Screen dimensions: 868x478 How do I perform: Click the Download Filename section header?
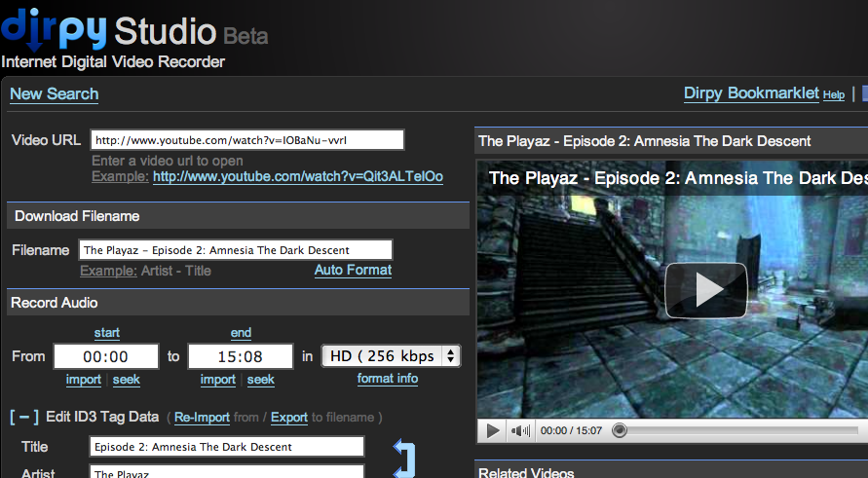click(x=238, y=216)
